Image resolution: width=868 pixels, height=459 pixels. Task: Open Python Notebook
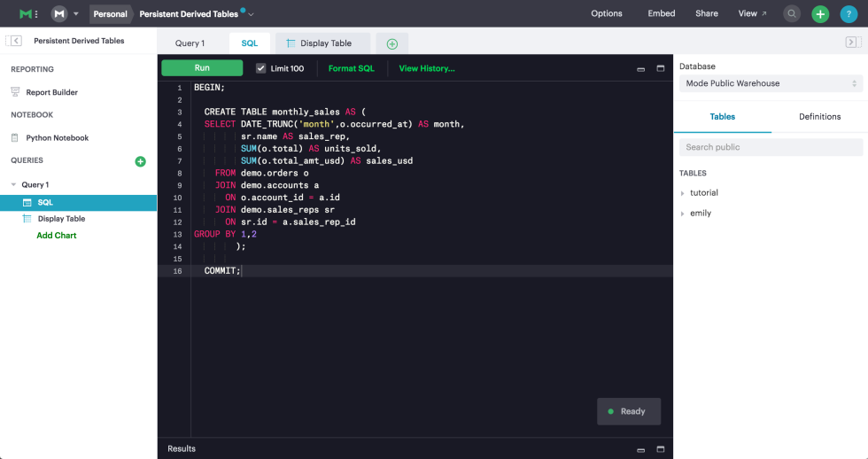tap(57, 138)
